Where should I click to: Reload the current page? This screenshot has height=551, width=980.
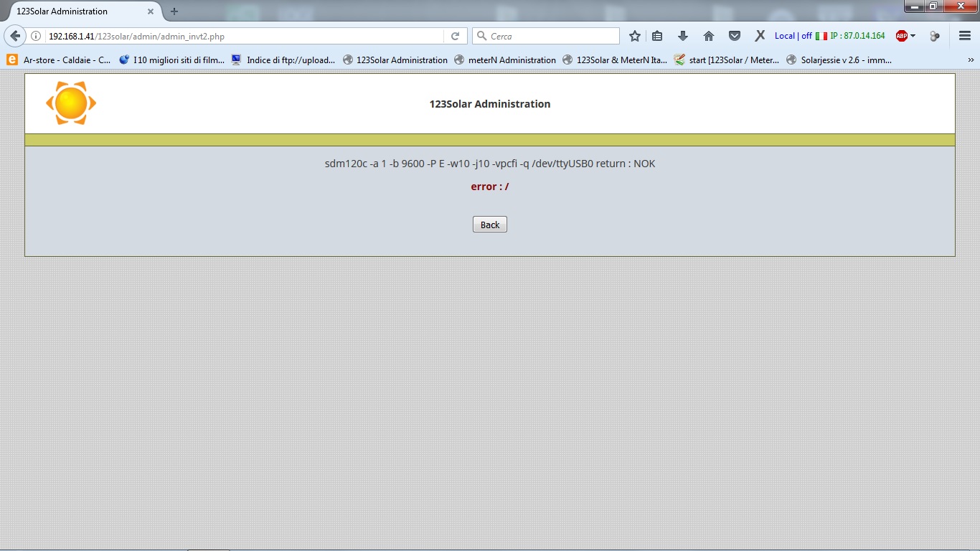pos(455,36)
